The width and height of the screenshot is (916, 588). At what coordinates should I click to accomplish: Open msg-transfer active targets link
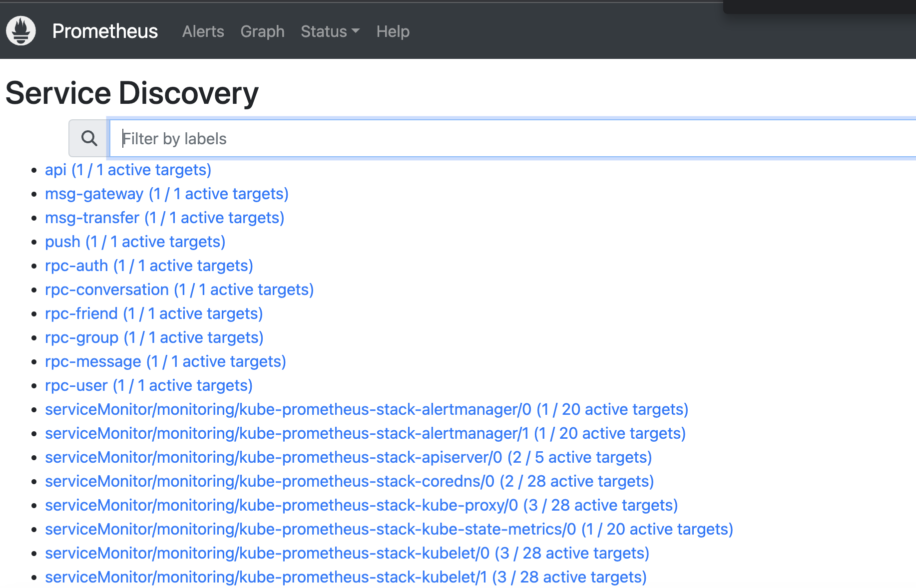point(164,218)
